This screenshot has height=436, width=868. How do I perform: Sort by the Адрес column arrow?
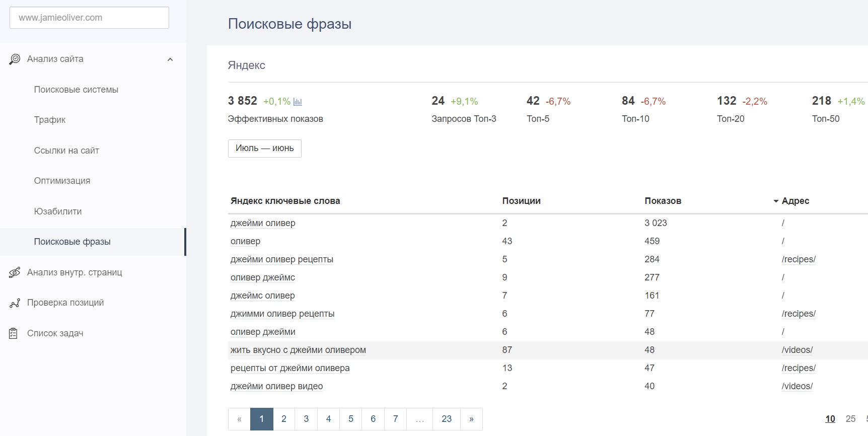(776, 201)
